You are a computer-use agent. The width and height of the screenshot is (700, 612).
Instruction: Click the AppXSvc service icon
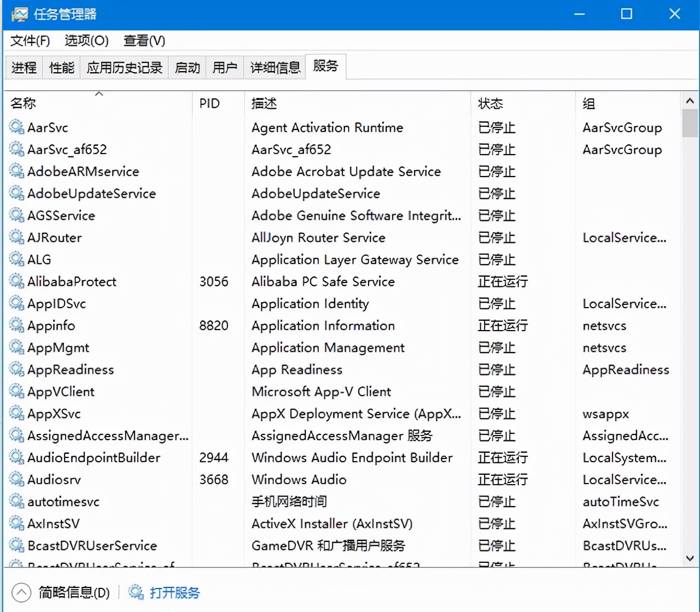[x=16, y=414]
